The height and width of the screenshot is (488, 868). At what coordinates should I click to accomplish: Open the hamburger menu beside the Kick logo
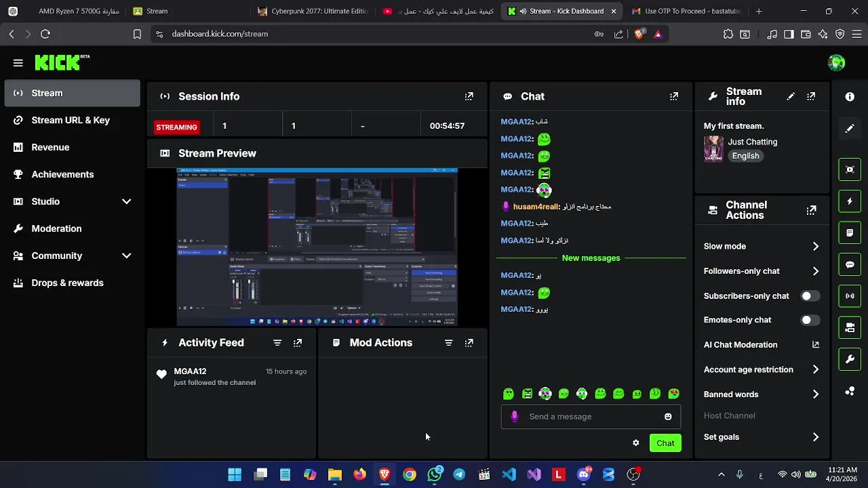click(x=18, y=63)
